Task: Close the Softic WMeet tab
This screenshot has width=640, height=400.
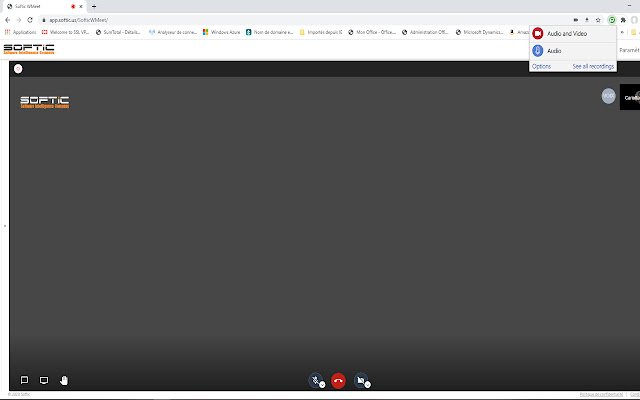Action: pyautogui.click(x=80, y=7)
